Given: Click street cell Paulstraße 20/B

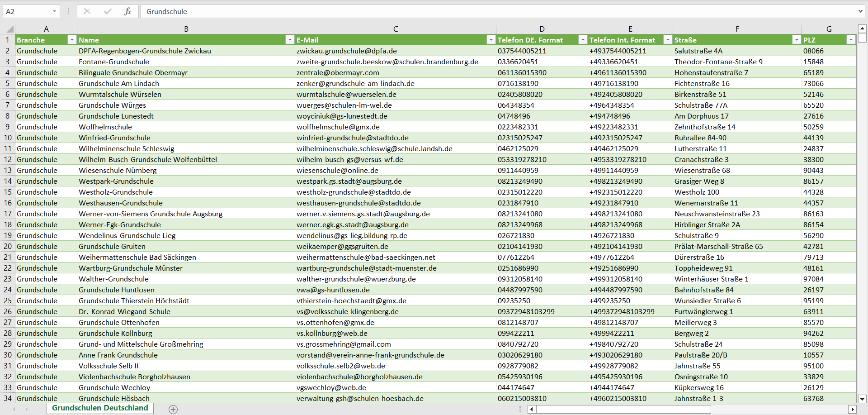Looking at the screenshot, I should pyautogui.click(x=737, y=355).
